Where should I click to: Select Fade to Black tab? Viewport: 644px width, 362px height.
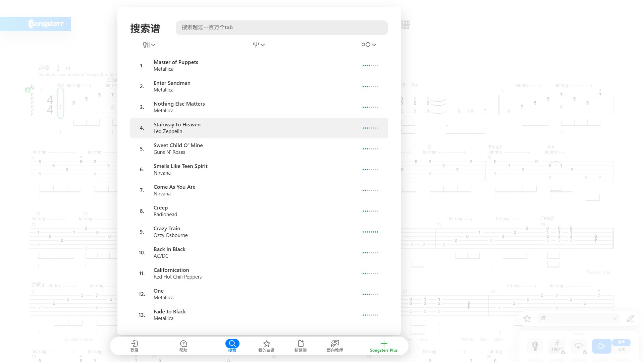pyautogui.click(x=259, y=315)
